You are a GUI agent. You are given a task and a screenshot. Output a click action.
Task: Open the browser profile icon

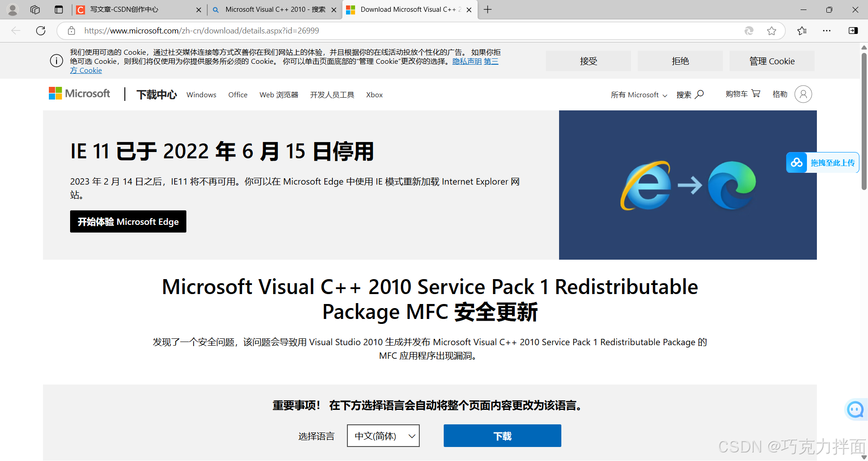tap(13, 10)
